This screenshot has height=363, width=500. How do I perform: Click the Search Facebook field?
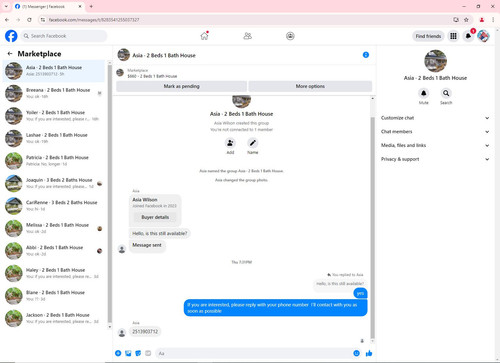click(x=64, y=36)
